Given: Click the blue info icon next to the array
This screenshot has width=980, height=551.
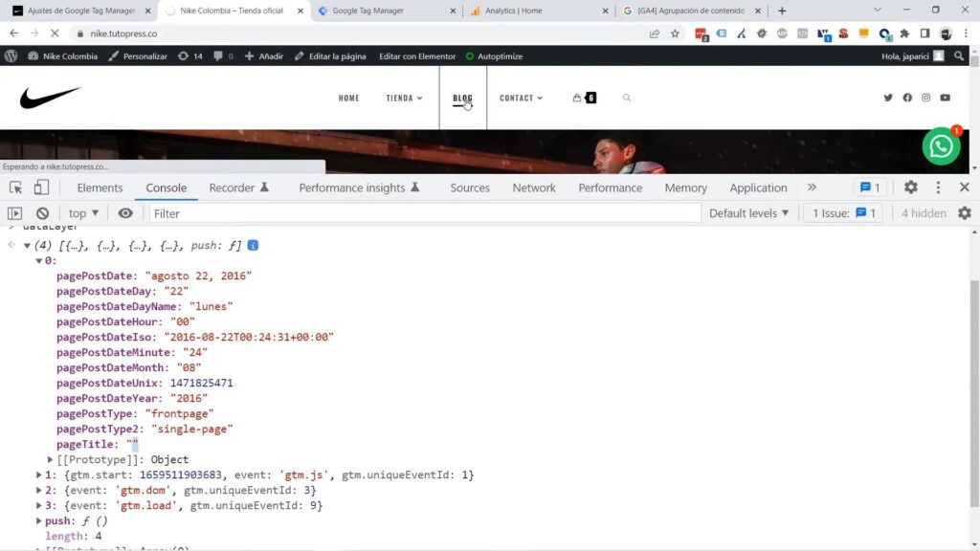Looking at the screenshot, I should [x=253, y=246].
